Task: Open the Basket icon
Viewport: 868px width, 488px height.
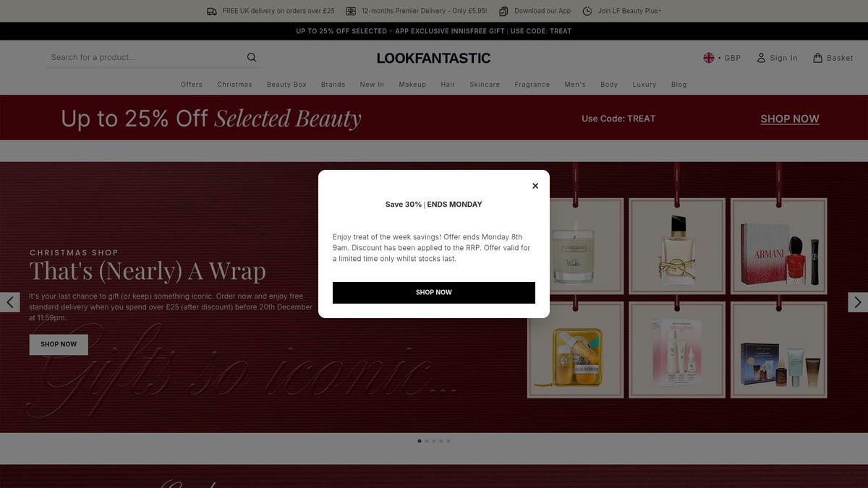Action: 817,58
